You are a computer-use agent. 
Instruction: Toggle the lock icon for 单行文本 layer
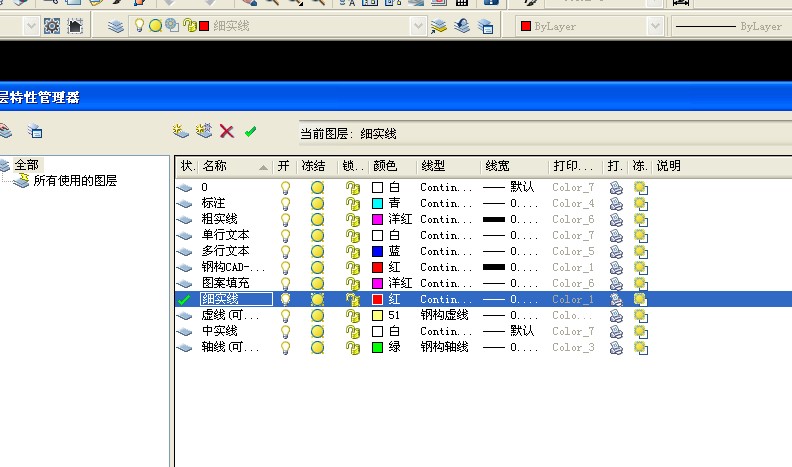click(x=353, y=236)
